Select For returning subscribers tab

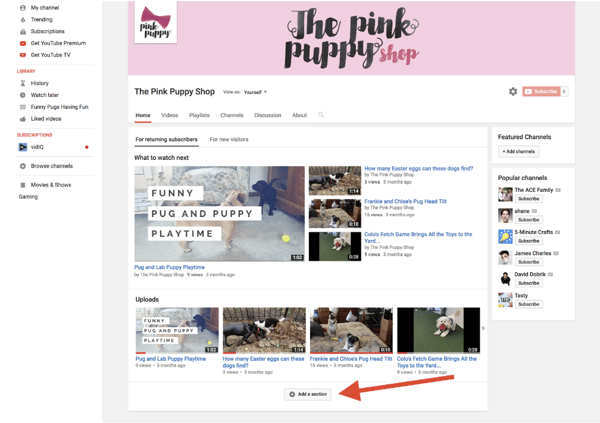pyautogui.click(x=166, y=139)
